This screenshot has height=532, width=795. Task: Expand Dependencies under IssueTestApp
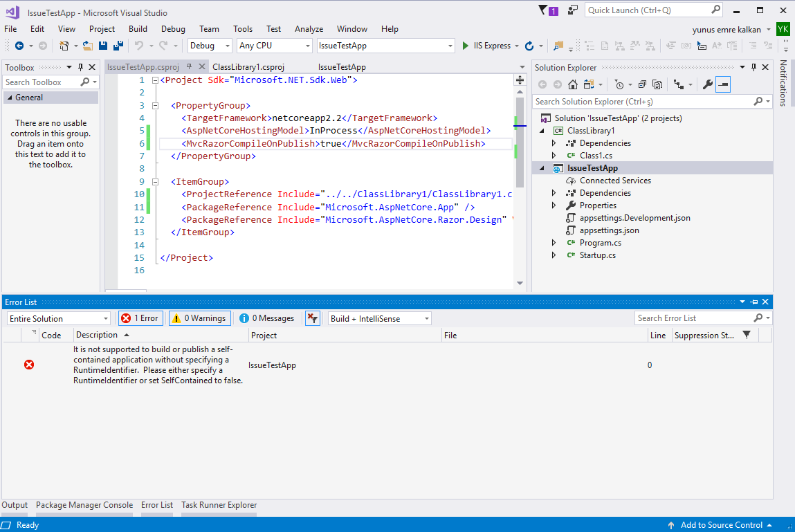click(x=554, y=192)
